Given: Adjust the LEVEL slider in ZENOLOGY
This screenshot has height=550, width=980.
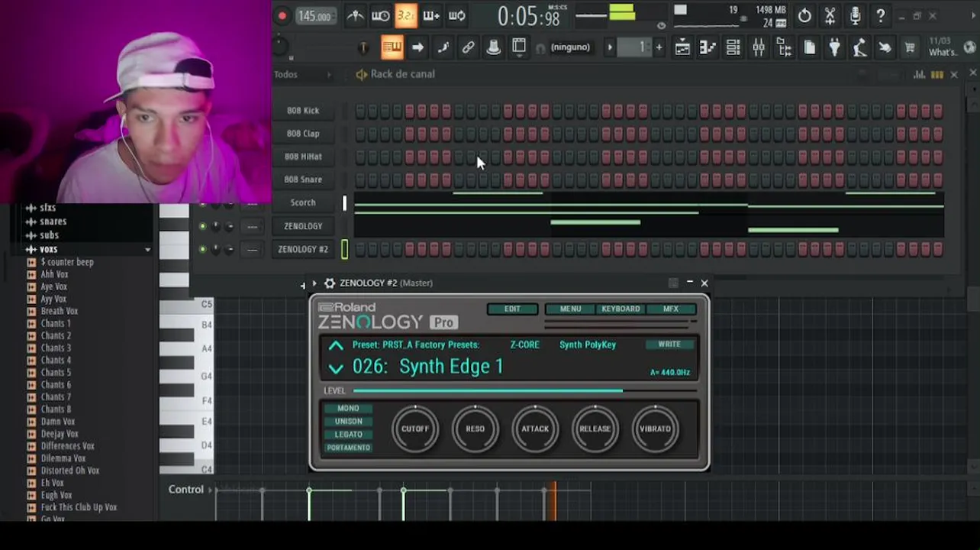Looking at the screenshot, I should pyautogui.click(x=525, y=390).
